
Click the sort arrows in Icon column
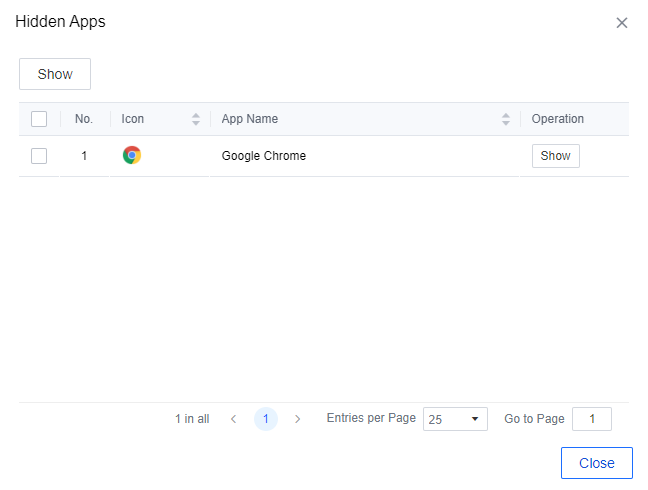(x=196, y=119)
